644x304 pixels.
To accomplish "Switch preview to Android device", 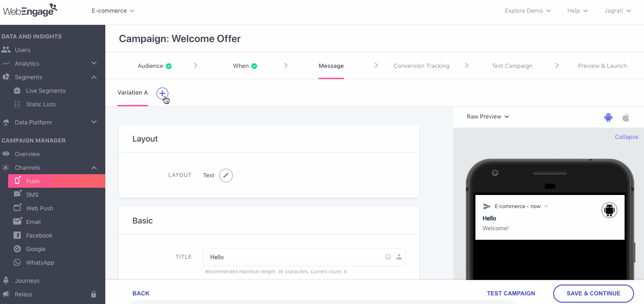I will coord(608,118).
